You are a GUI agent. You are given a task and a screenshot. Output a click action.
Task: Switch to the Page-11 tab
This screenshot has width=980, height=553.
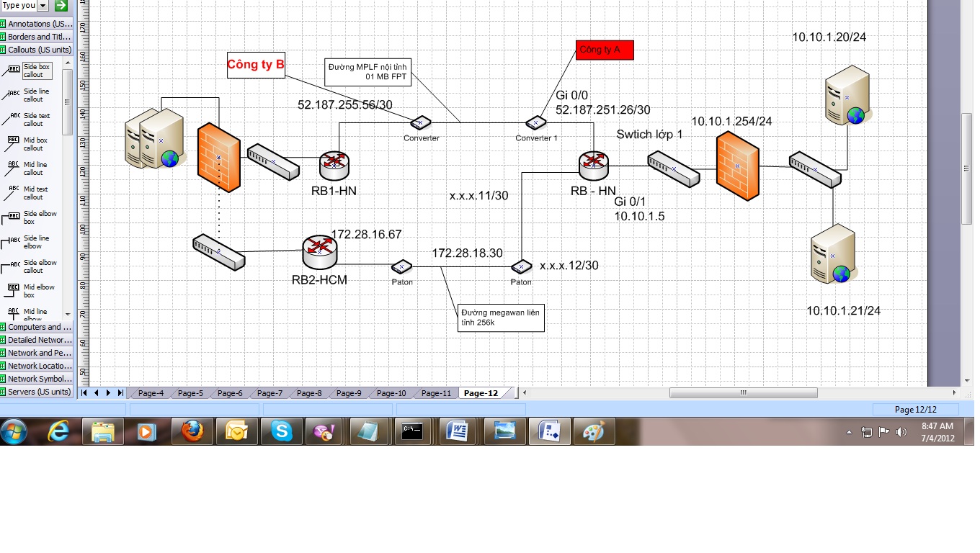(x=436, y=393)
